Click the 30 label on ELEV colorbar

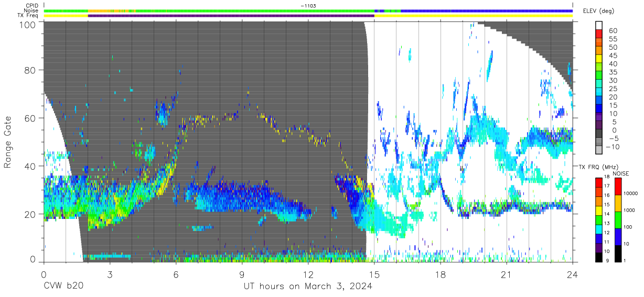[x=612, y=80]
